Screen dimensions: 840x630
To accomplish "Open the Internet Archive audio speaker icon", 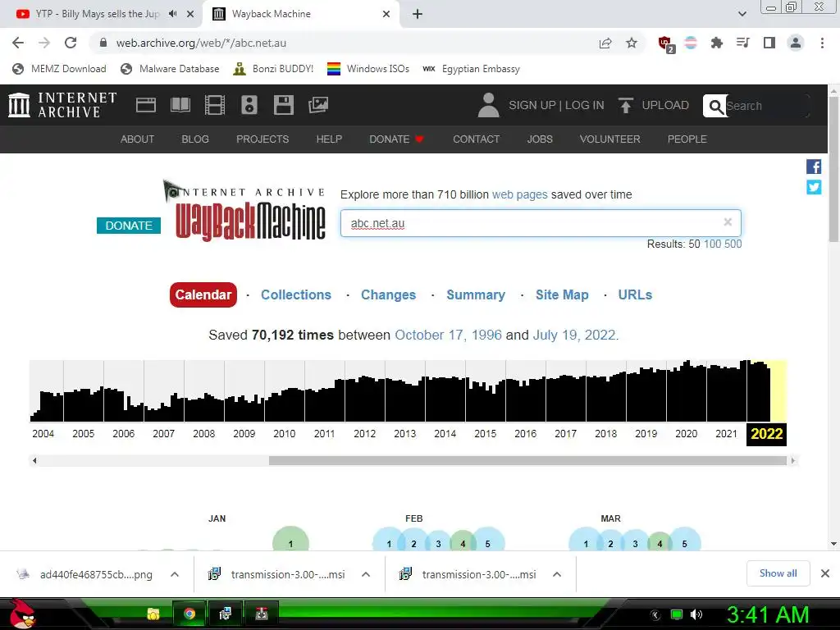I will [249, 105].
